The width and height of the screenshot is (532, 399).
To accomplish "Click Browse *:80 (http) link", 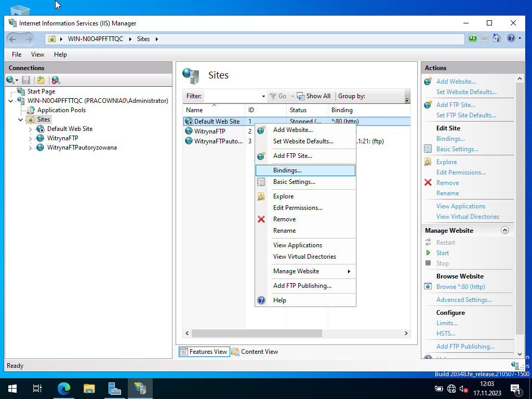I will pos(461,287).
